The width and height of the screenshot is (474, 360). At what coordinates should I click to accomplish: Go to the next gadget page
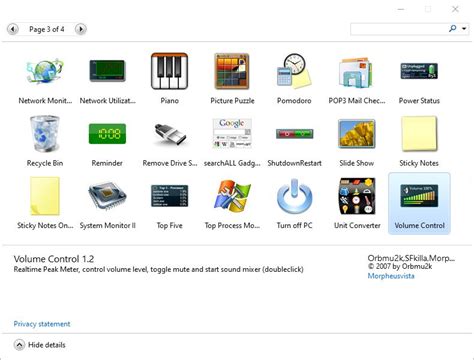(80, 29)
